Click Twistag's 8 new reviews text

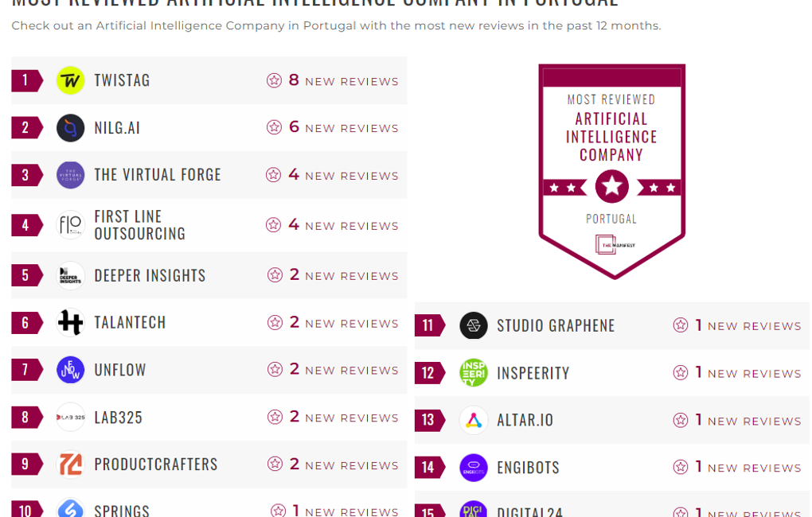pos(343,81)
